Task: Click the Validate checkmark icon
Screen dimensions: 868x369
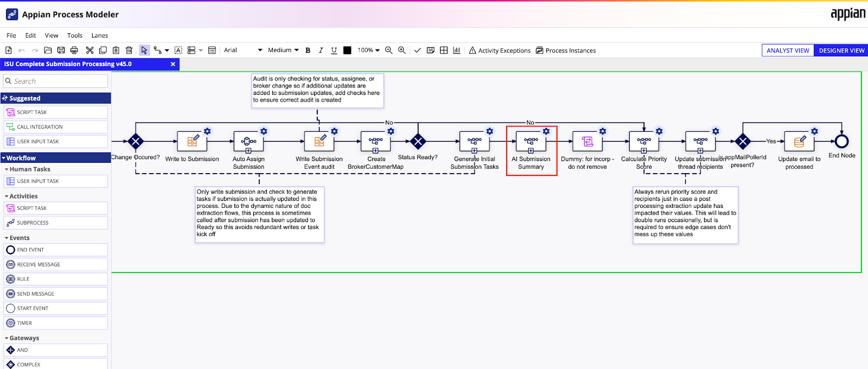Action: 417,50
